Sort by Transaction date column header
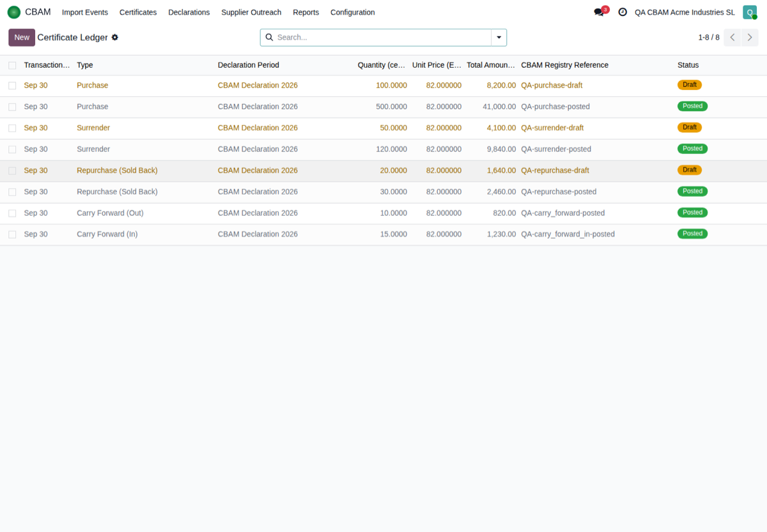Viewport: 767px width, 532px height. pos(47,65)
